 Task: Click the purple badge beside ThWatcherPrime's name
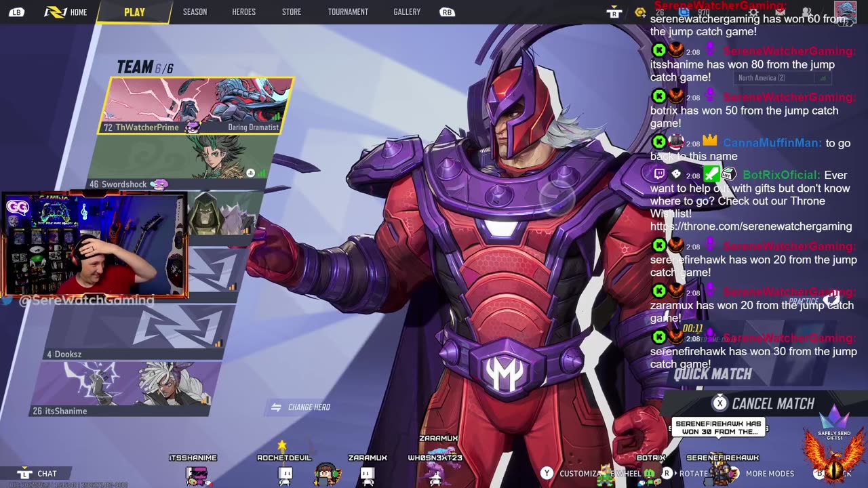(x=193, y=127)
